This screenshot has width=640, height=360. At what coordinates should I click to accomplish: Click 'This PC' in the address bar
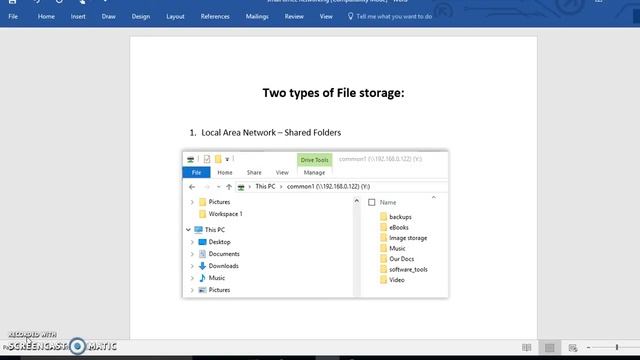[265, 187]
